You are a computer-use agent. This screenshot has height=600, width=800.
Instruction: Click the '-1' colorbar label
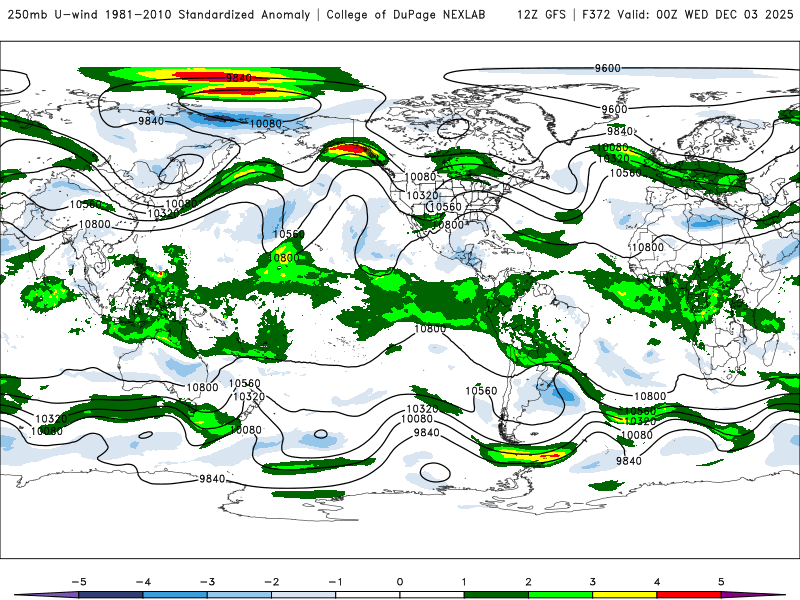coord(335,582)
